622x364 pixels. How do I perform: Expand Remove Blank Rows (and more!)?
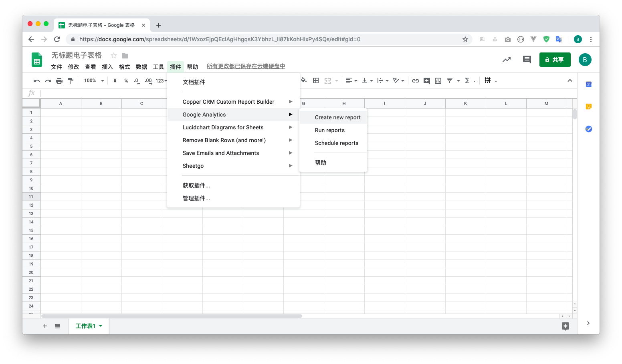[x=233, y=140]
